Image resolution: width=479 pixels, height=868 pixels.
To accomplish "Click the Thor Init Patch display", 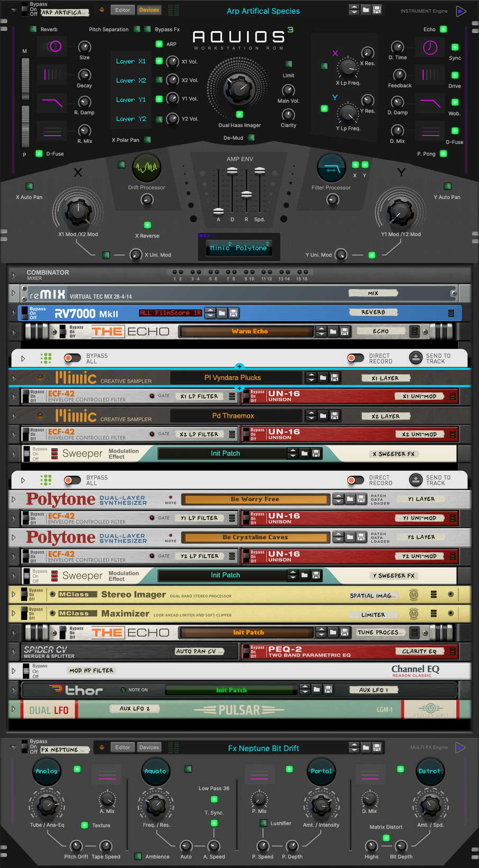I will coord(231,690).
